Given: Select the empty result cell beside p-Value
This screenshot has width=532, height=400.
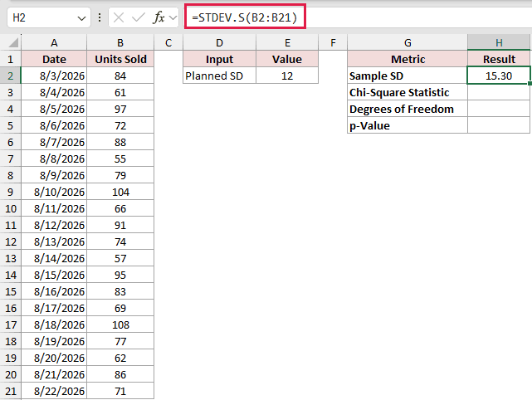Looking at the screenshot, I should 499,125.
